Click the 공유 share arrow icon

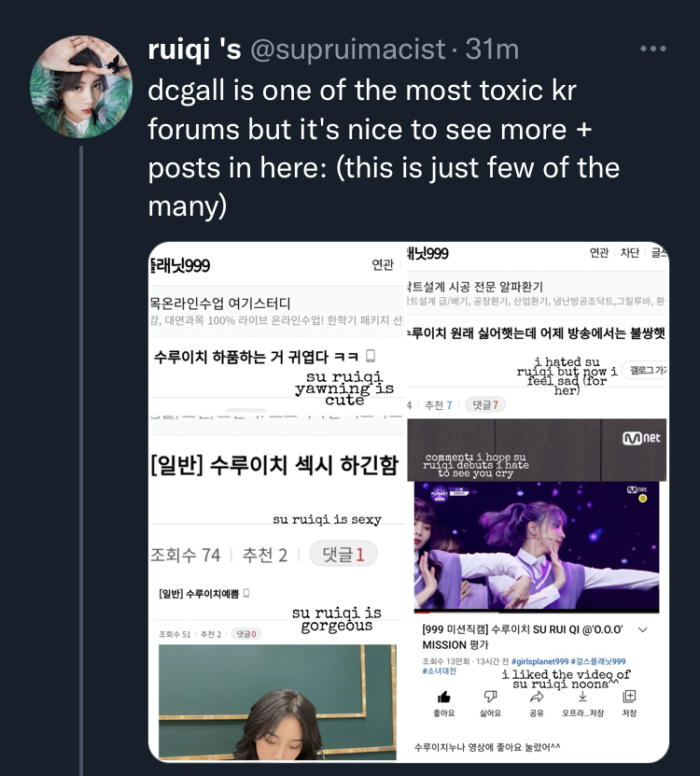point(537,697)
